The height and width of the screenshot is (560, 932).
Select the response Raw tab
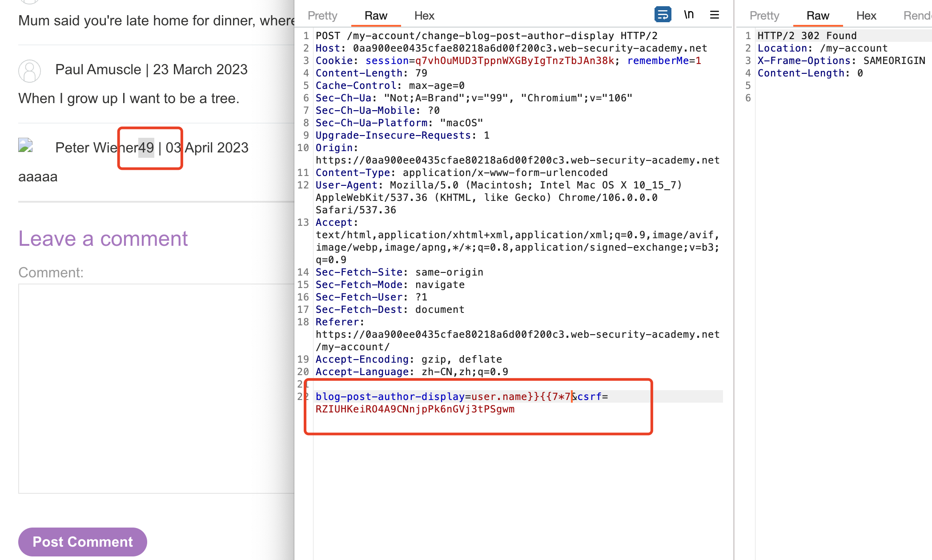pos(818,16)
